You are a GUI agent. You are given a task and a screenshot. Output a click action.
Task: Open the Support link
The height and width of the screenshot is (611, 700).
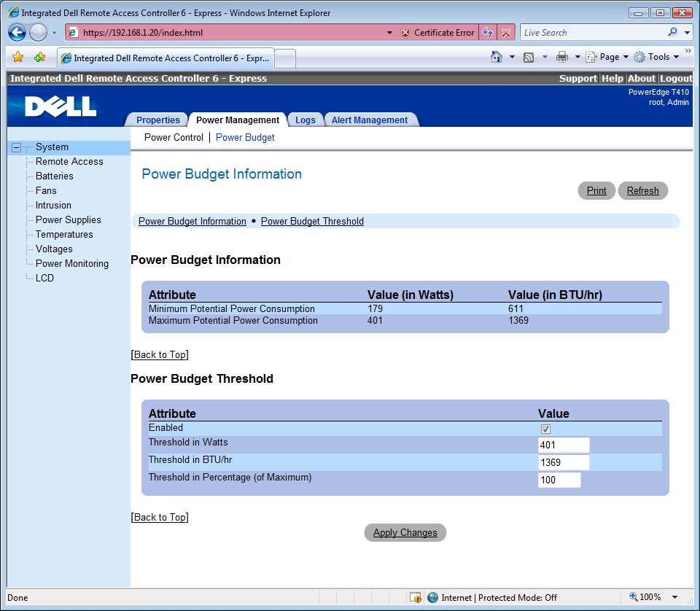577,78
